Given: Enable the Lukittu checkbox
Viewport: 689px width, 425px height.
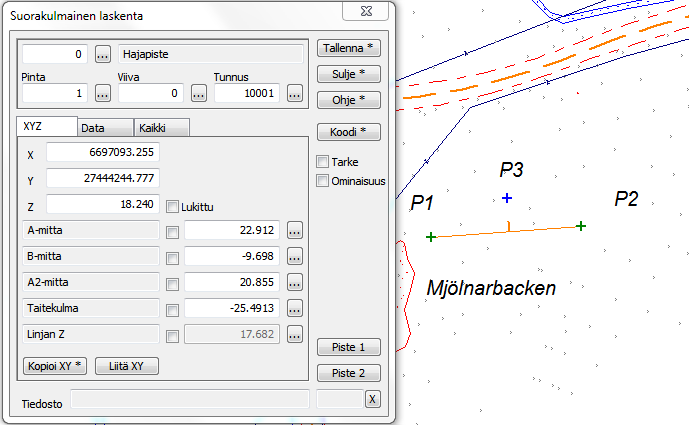Looking at the screenshot, I should [x=172, y=207].
